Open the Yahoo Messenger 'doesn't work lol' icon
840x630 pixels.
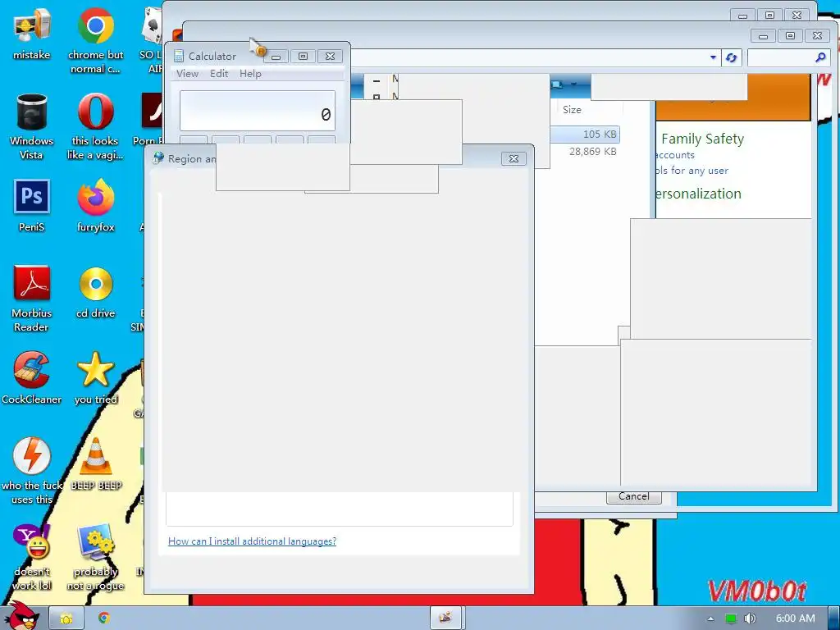[32, 557]
